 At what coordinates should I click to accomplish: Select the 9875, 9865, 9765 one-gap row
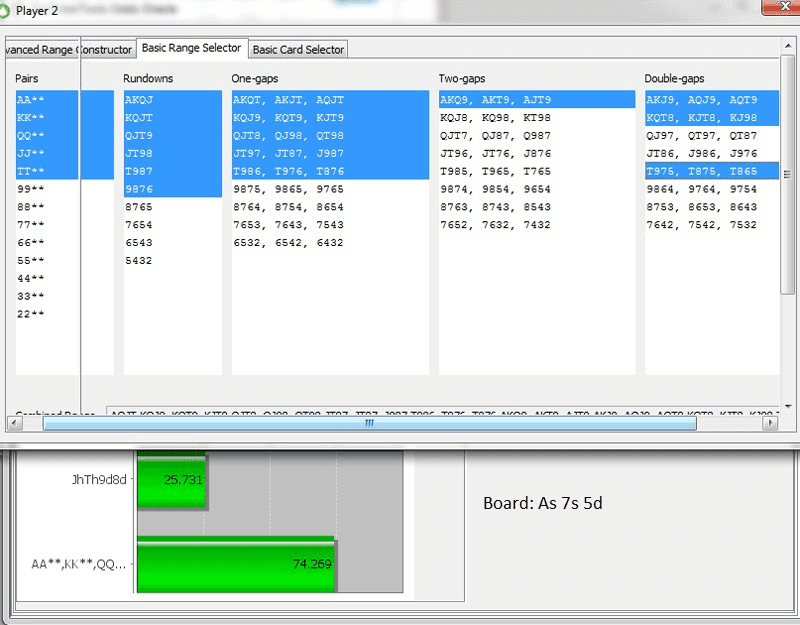(x=288, y=189)
